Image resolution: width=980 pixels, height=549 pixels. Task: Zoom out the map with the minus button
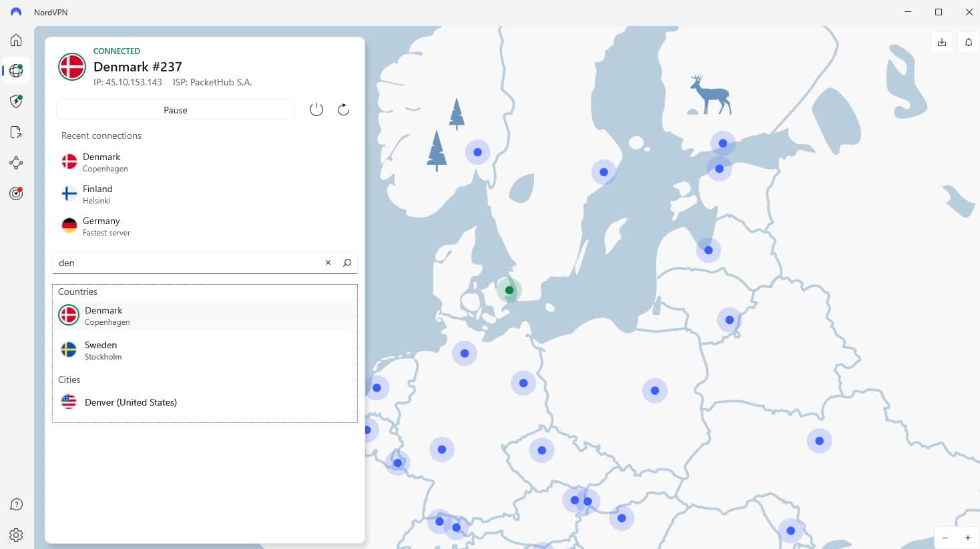945,538
